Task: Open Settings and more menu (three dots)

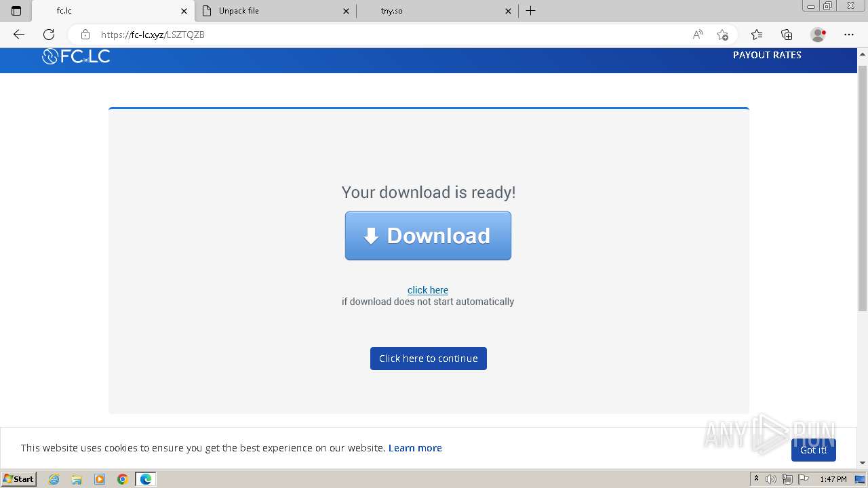Action: [849, 35]
